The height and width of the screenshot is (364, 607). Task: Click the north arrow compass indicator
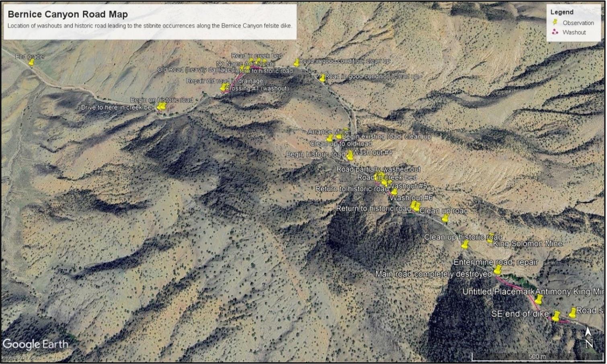pyautogui.click(x=589, y=338)
